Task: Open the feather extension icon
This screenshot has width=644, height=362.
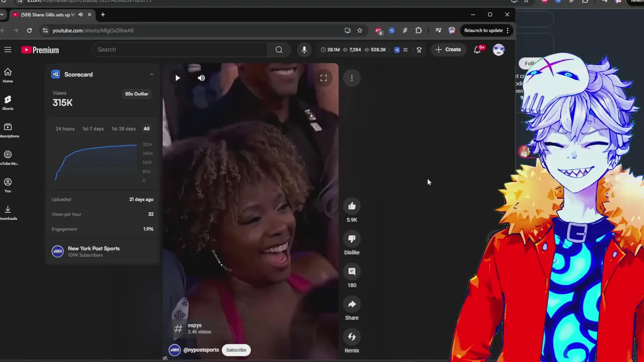Action: 405,31
